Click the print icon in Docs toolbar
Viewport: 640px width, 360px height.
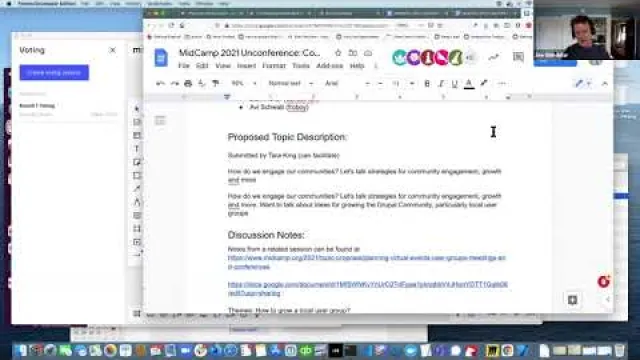pos(188,83)
